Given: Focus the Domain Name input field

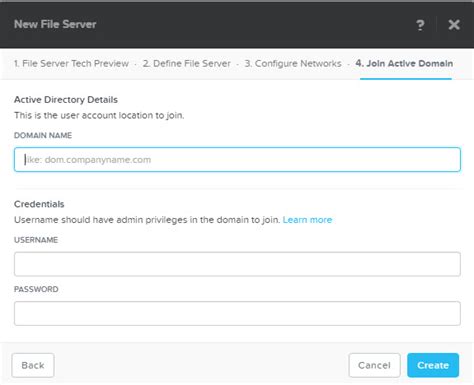Looking at the screenshot, I should (x=237, y=160).
